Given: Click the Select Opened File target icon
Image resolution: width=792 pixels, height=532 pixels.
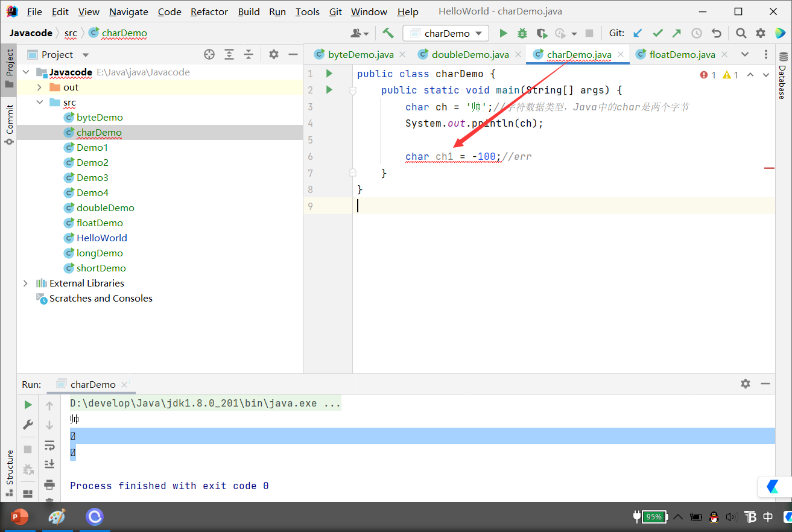Looking at the screenshot, I should [209, 54].
